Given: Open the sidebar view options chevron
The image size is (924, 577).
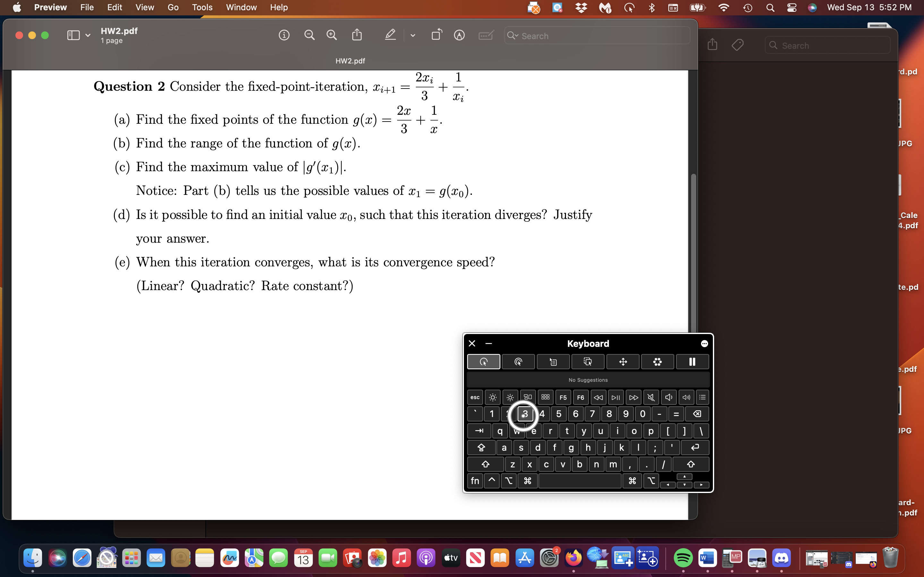Looking at the screenshot, I should coord(88,35).
